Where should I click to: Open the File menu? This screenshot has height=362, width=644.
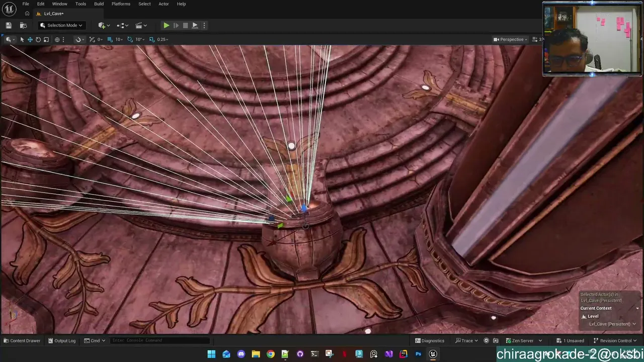coord(26,4)
